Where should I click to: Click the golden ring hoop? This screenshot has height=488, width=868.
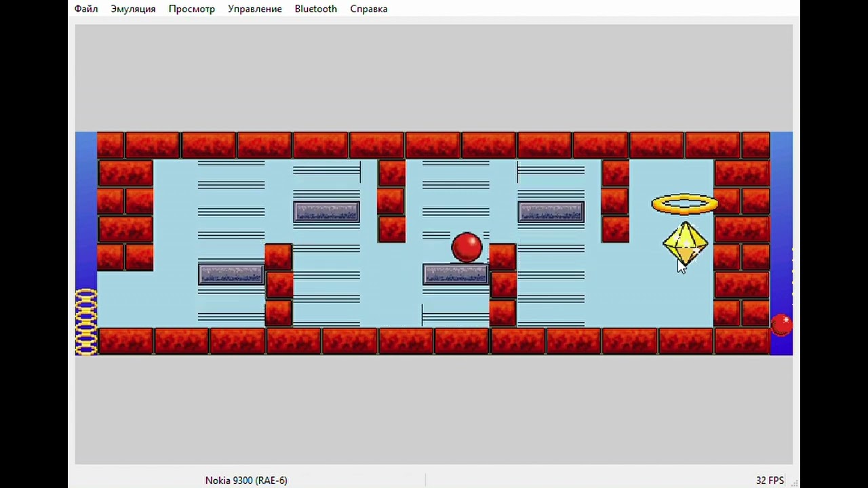click(684, 203)
